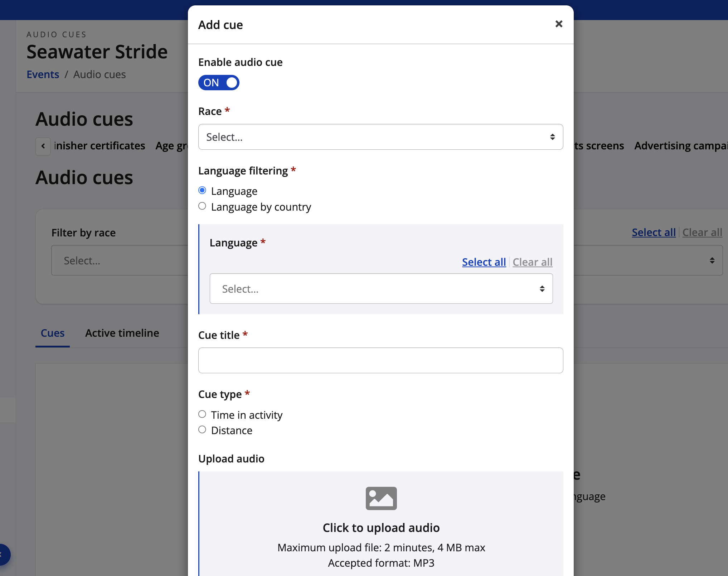Viewport: 728px width, 576px height.
Task: Close the Add cue dialog
Action: click(559, 24)
